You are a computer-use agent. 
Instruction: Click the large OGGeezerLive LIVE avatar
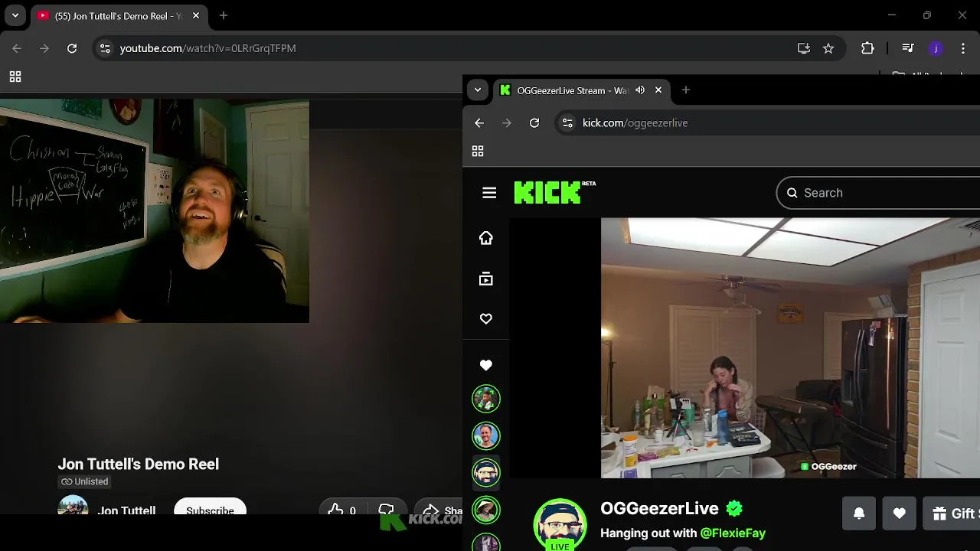560,525
